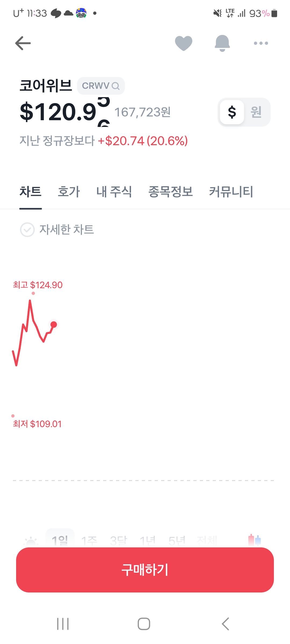Open price alert bell icon

pos(222,43)
